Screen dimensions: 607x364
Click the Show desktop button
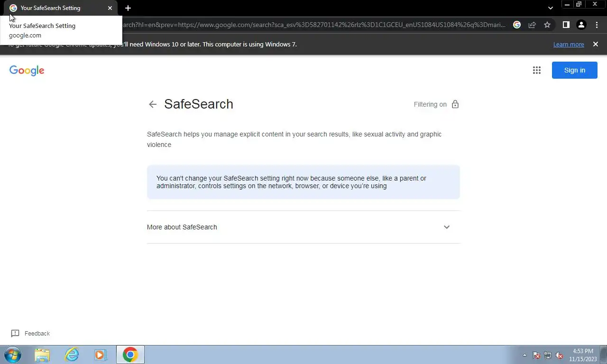click(x=604, y=355)
